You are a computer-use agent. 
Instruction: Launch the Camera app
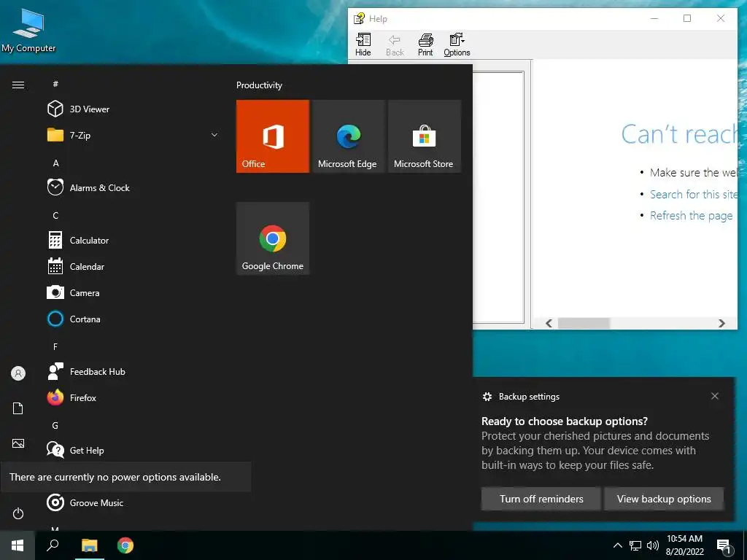pos(133,292)
